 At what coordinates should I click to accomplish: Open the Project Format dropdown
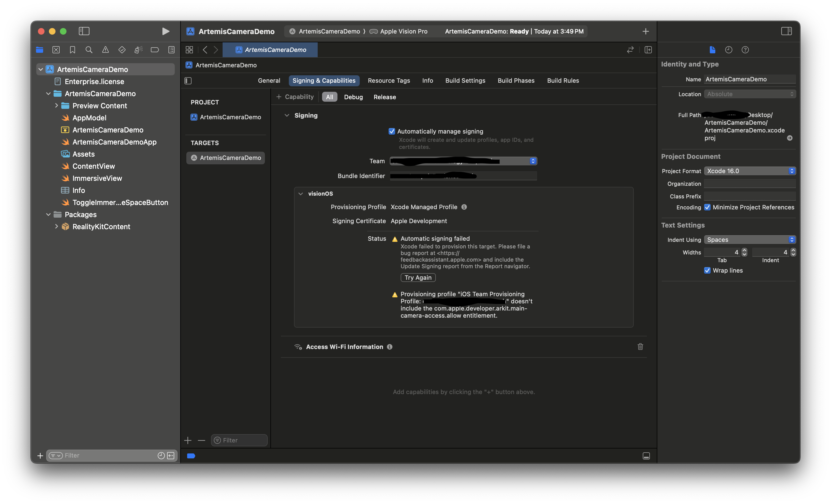pos(750,171)
